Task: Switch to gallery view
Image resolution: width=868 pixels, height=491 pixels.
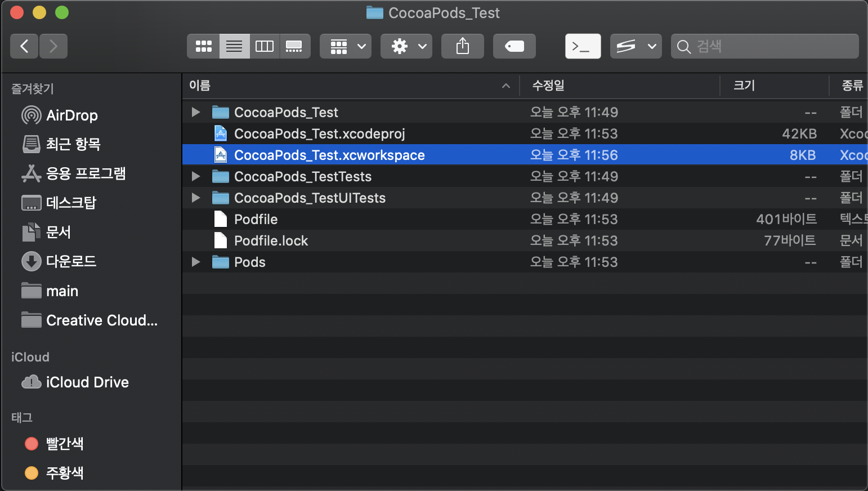Action: pos(294,46)
